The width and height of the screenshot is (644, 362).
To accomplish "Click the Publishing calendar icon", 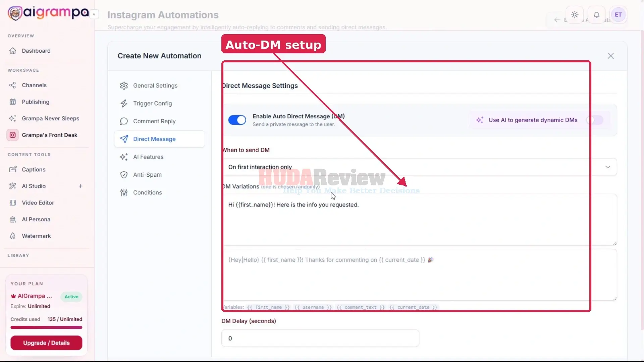I will click(x=13, y=102).
